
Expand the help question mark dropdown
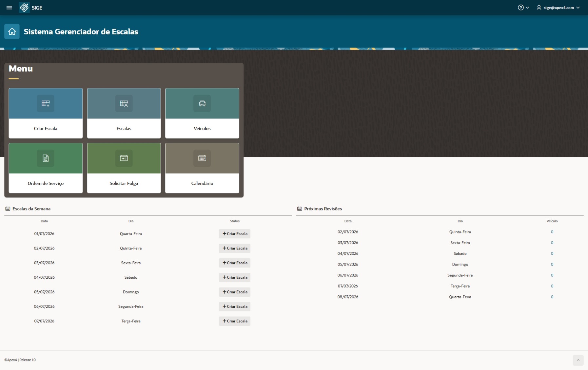point(523,8)
